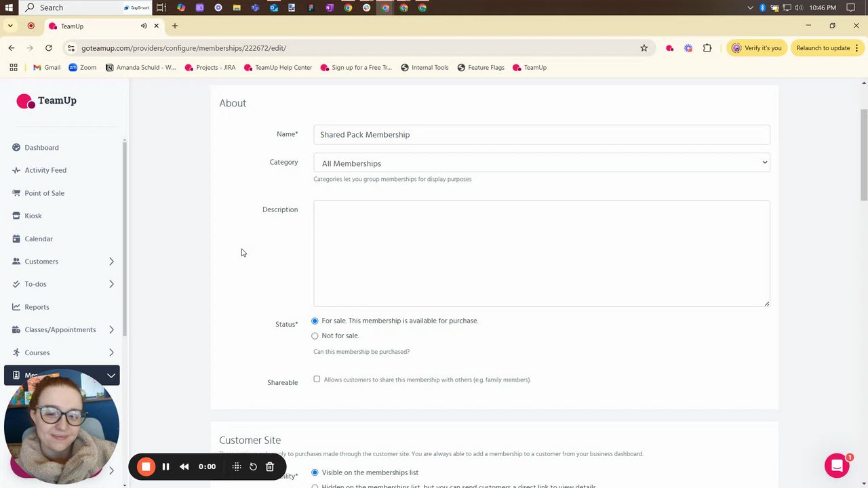Open the notification center icon
The width and height of the screenshot is (868, 488).
tap(851, 7)
